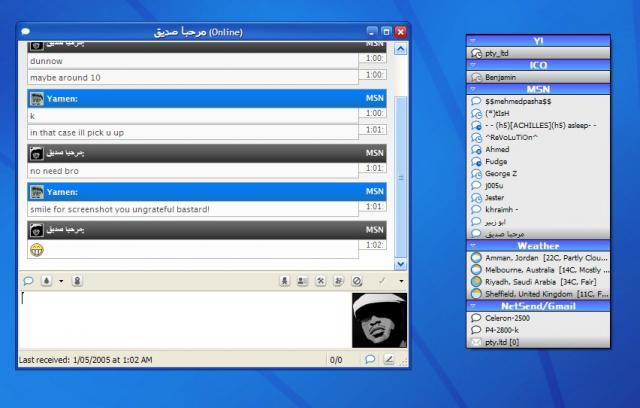Viewport: 640px width, 408px height.
Task: Collapse the Weather group in contact list
Action: click(473, 246)
